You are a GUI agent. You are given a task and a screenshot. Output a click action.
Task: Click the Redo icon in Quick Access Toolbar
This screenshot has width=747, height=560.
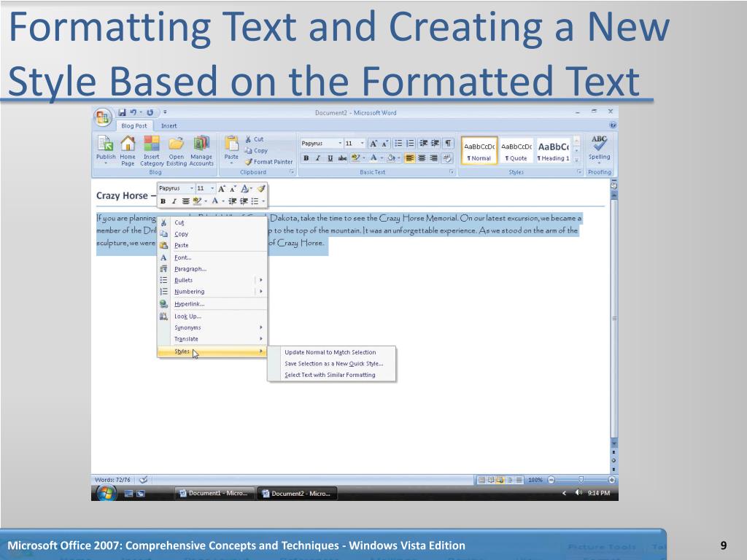tap(150, 112)
